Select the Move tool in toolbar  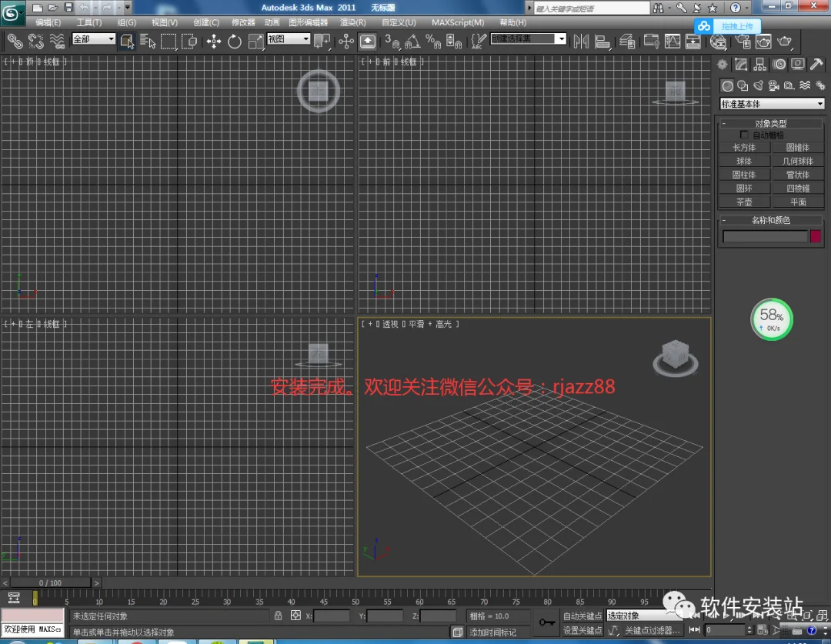(x=214, y=42)
